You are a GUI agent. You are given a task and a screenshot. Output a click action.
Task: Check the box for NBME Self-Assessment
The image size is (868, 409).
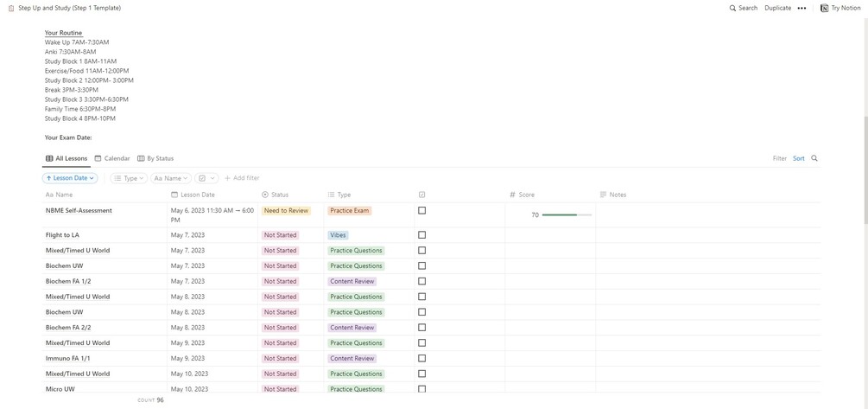pyautogui.click(x=421, y=210)
